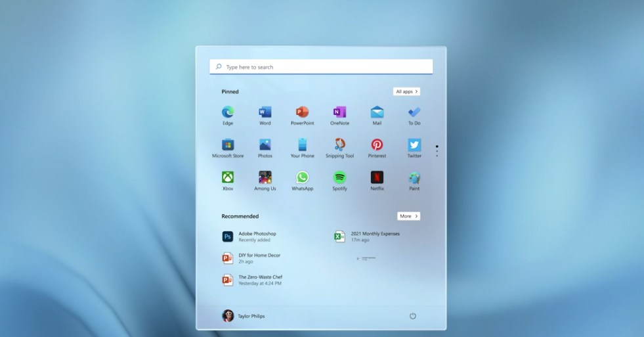Open The Zero-Waste Chef presentation
This screenshot has height=337, width=644.
click(x=252, y=280)
